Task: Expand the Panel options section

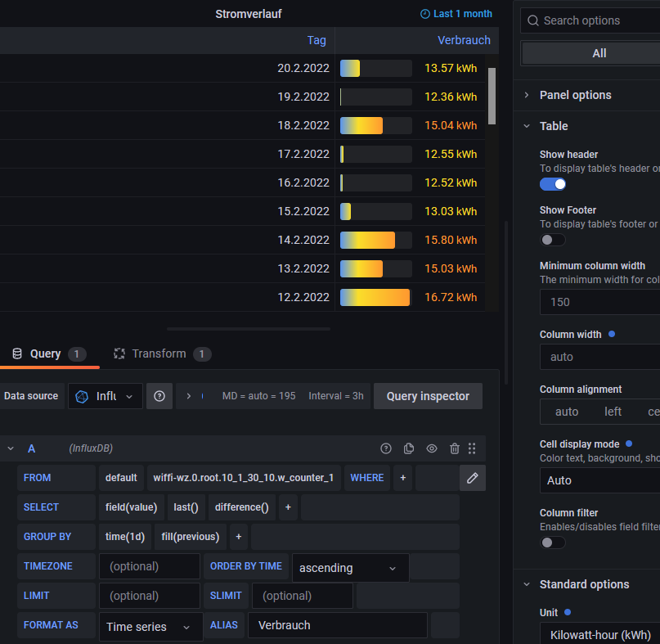Action: click(x=575, y=95)
